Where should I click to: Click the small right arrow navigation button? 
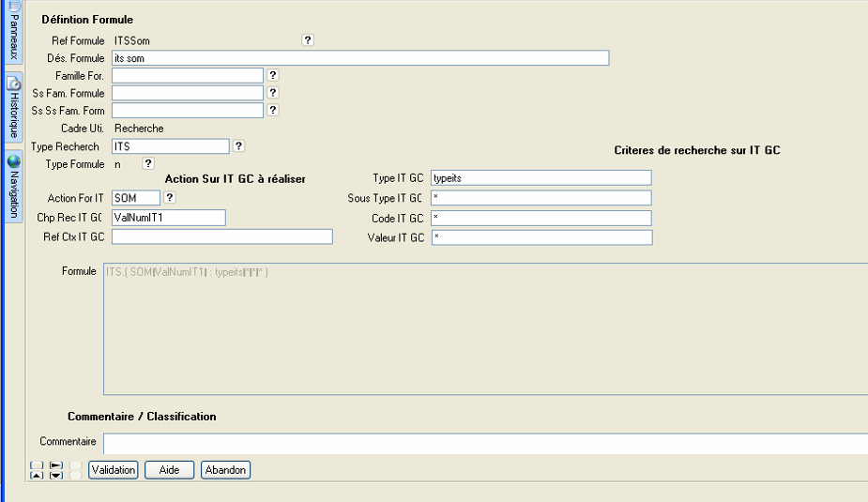pos(55,464)
